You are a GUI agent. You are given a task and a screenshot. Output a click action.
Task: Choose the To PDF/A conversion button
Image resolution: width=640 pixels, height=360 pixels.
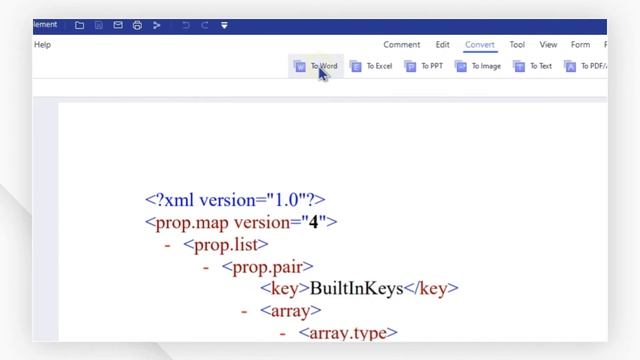pyautogui.click(x=585, y=66)
